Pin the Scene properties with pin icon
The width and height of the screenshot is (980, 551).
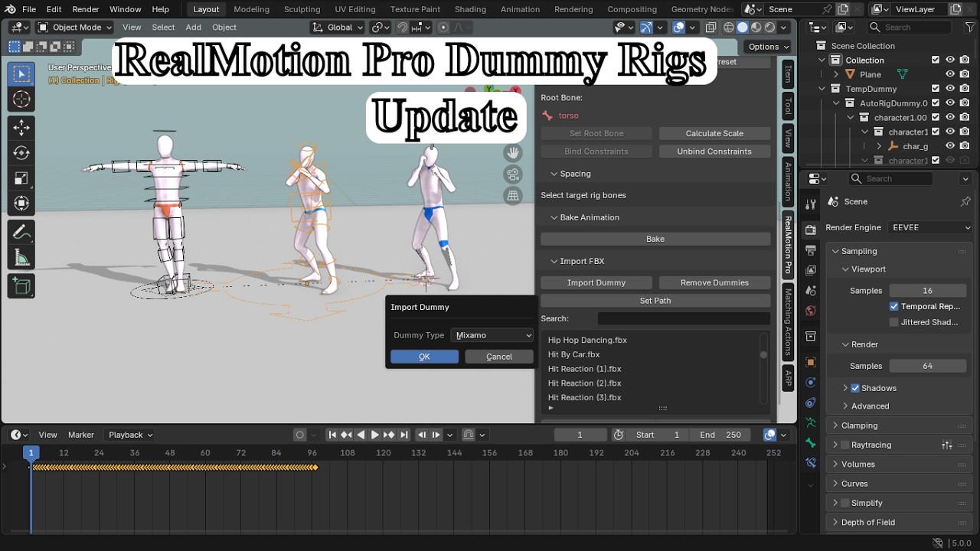click(x=965, y=201)
